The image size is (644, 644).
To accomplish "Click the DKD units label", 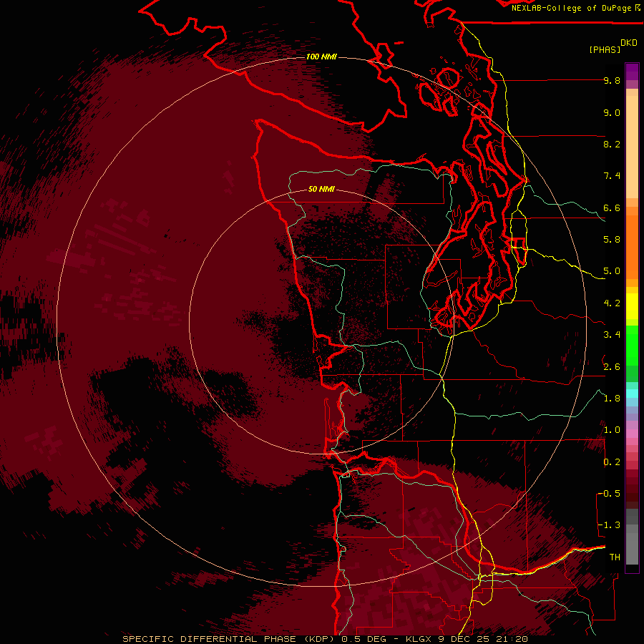I will [x=629, y=43].
